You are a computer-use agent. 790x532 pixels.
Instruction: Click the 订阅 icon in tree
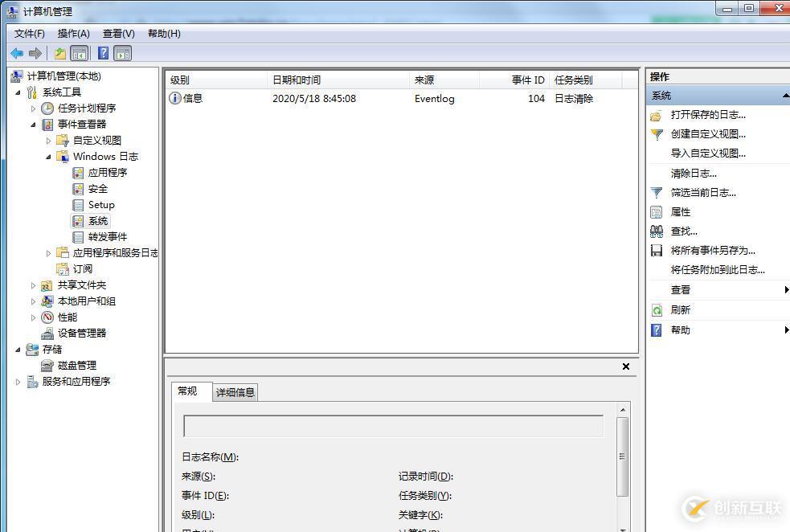coord(63,269)
